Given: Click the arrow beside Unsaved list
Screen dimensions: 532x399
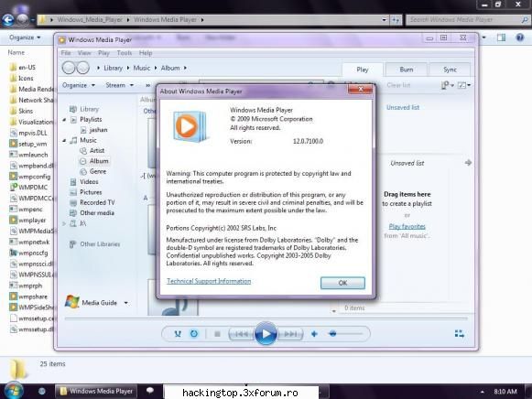Looking at the screenshot, I should [x=468, y=163].
